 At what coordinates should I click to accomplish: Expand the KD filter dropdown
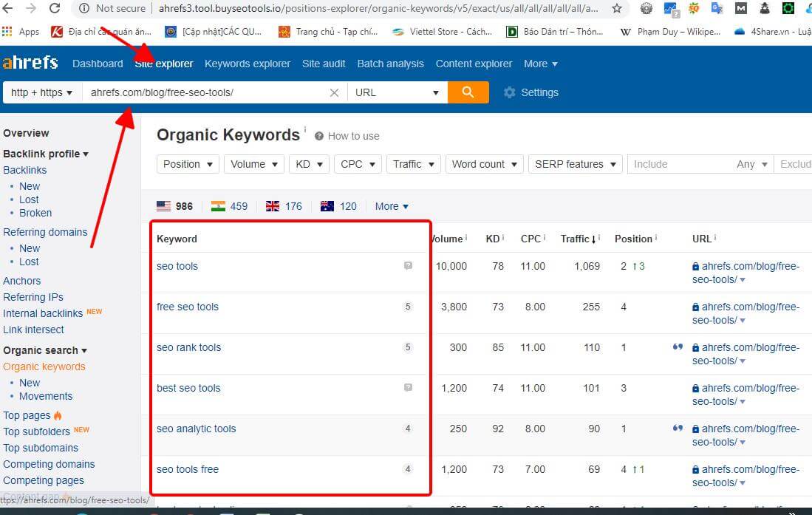coord(309,164)
